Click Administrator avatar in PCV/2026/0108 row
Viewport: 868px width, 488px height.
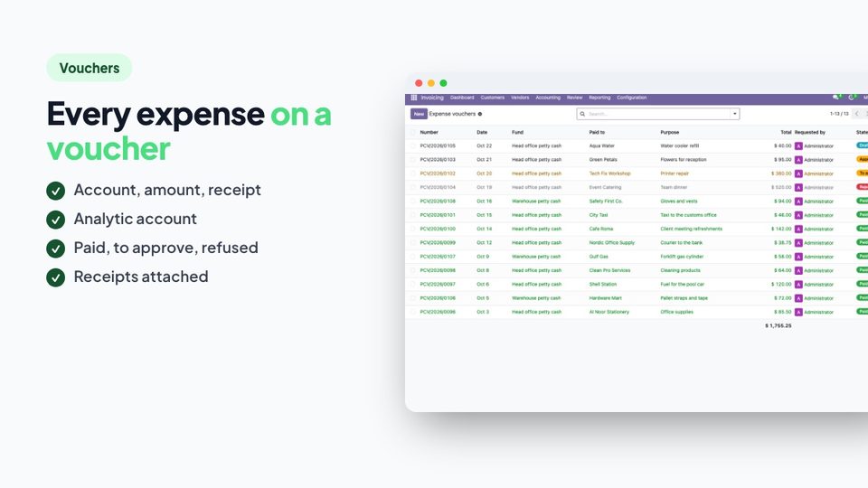798,202
